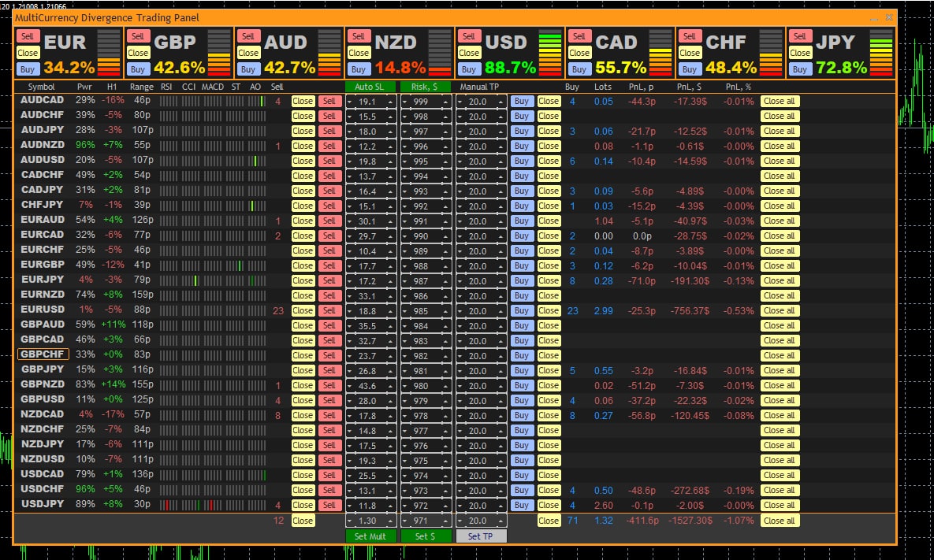The height and width of the screenshot is (560, 934).
Task: Click the Symbol column header
Action: click(41, 87)
